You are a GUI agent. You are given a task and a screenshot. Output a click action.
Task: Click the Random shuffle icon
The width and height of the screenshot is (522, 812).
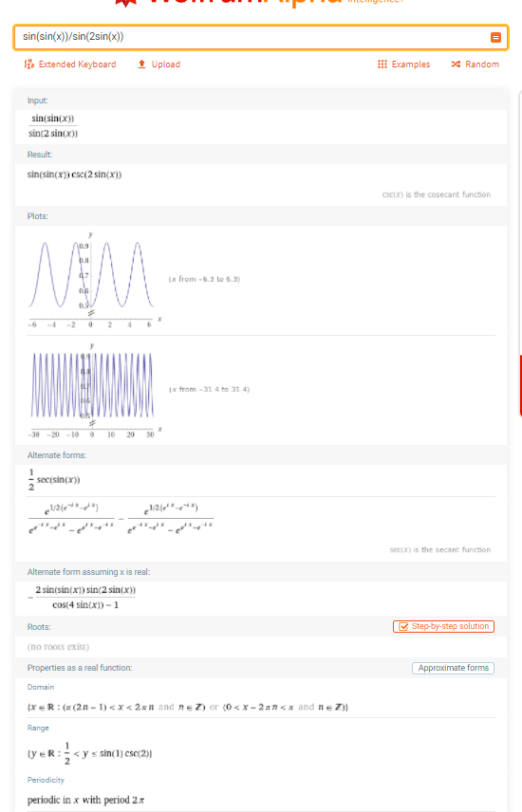pyautogui.click(x=456, y=65)
